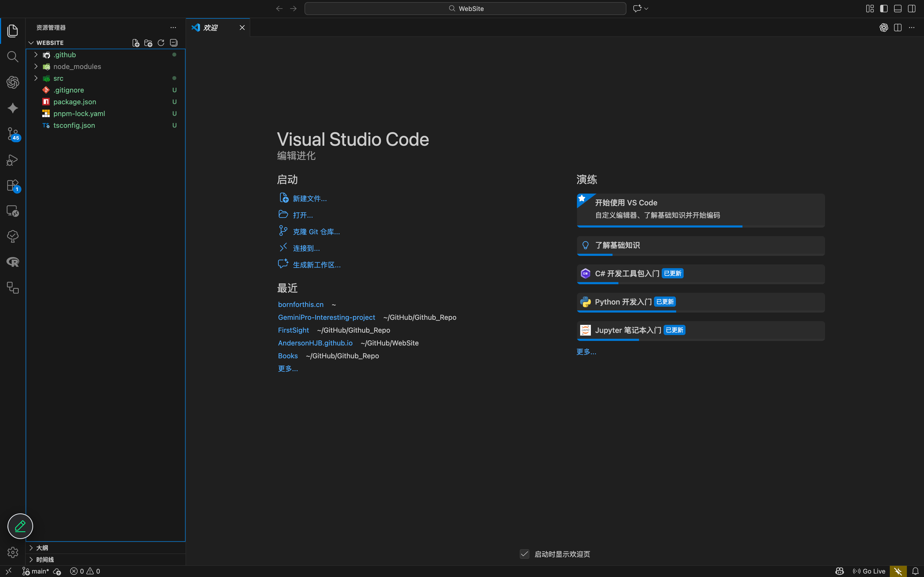Open recent project bornforthis.cn
This screenshot has height=577, width=924.
301,305
